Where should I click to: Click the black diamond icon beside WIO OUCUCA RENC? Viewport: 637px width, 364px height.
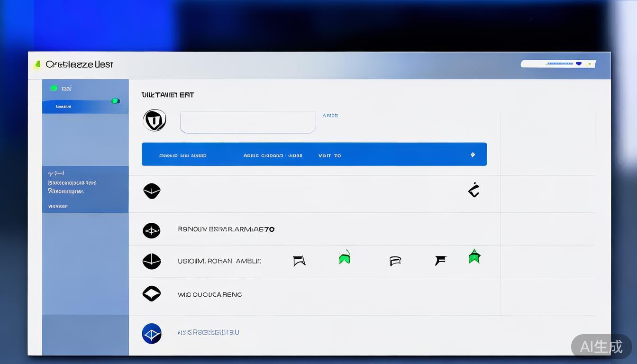(x=152, y=294)
